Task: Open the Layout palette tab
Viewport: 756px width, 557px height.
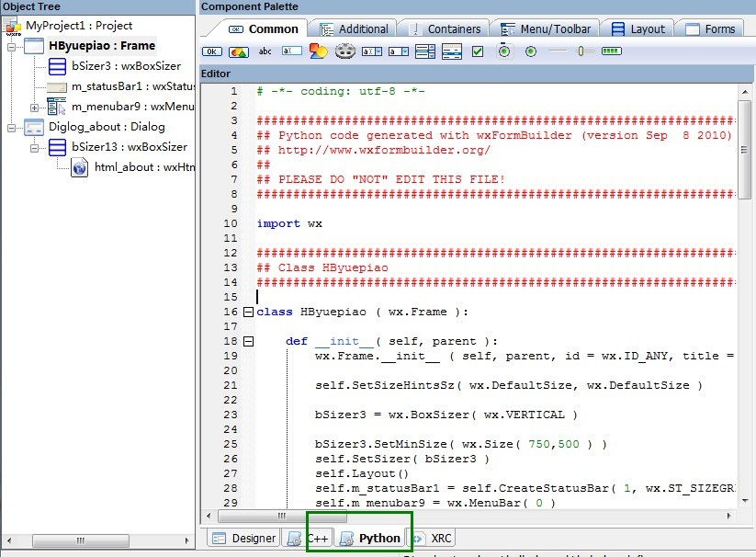Action: 638,28
